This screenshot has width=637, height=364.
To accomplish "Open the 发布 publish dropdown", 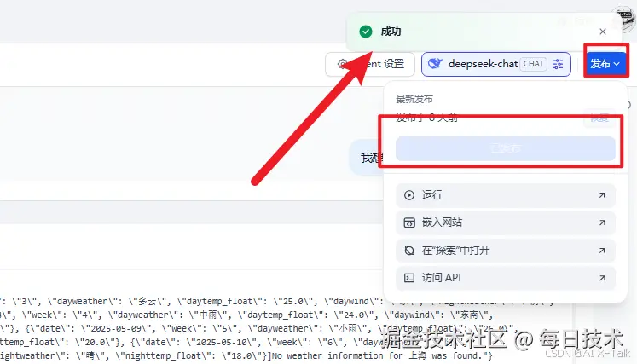I will [605, 64].
